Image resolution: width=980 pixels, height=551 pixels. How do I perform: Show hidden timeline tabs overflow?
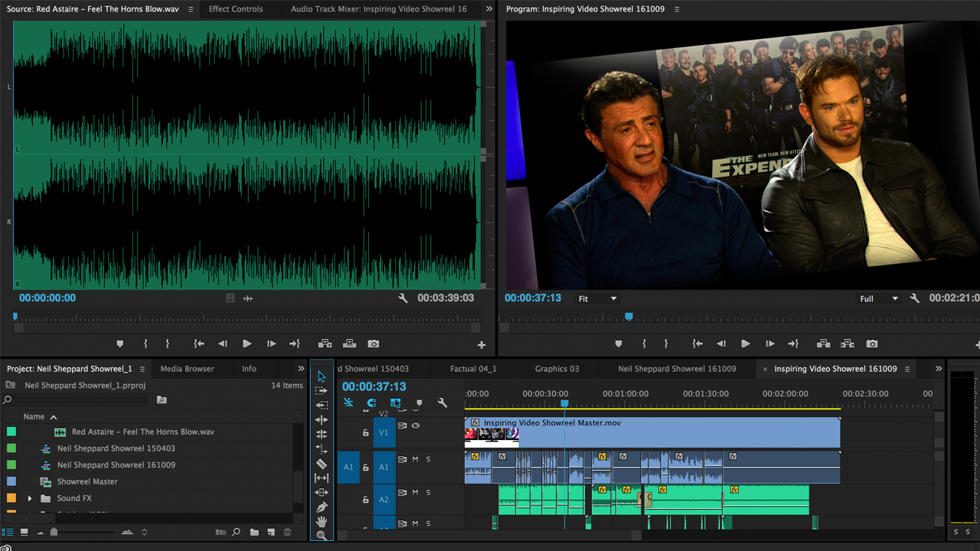pyautogui.click(x=939, y=369)
